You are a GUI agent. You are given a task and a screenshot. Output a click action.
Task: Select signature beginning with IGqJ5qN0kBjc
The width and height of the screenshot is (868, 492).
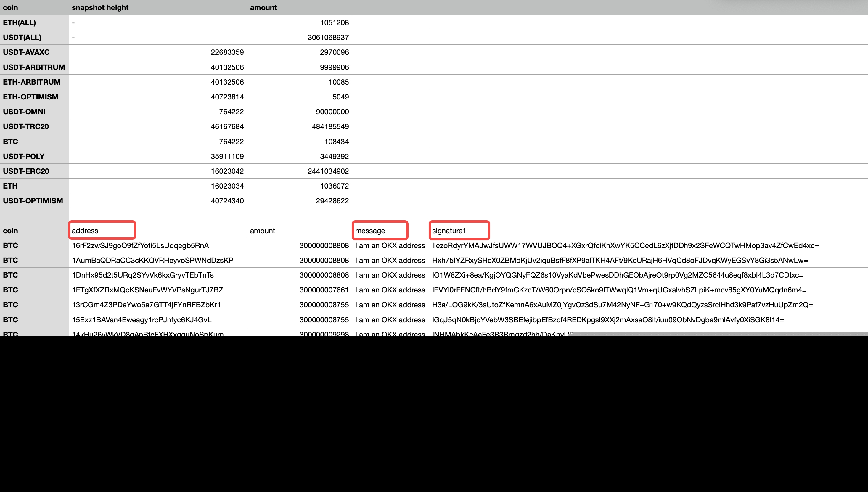pos(608,320)
